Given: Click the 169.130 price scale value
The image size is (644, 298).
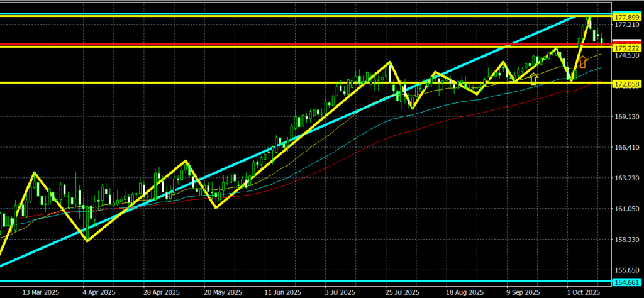Looking at the screenshot, I should click(626, 117).
